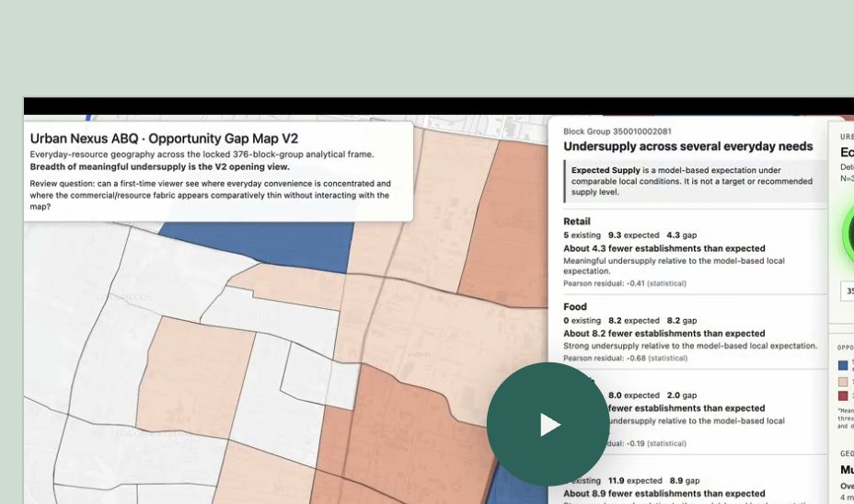Select the blue legend color swatch
The height and width of the screenshot is (504, 854).
point(843,365)
